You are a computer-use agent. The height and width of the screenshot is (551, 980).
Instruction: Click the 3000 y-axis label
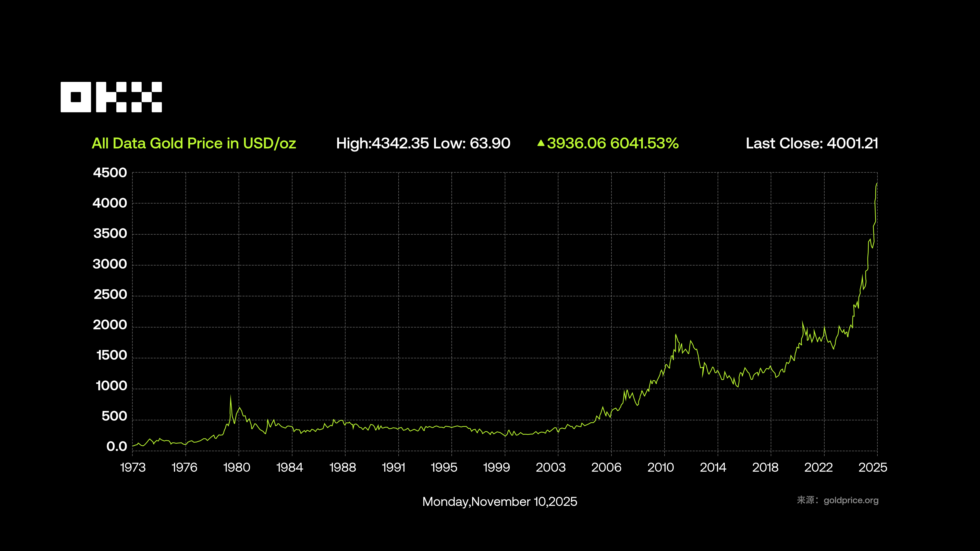(110, 264)
